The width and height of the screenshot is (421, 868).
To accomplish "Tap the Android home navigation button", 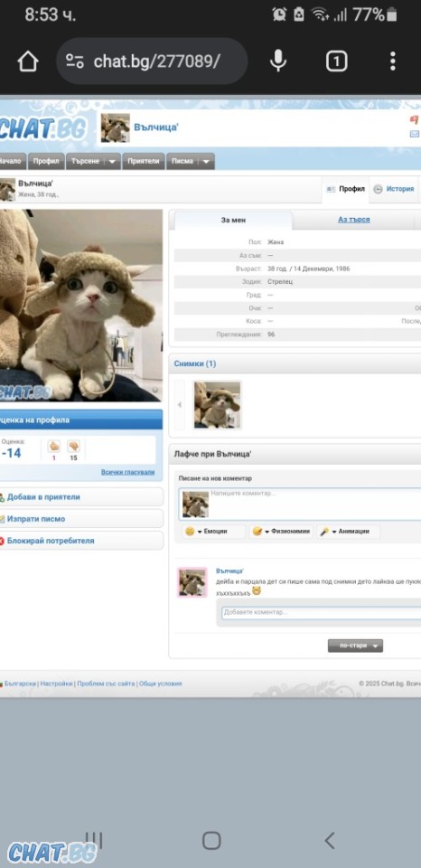I will (x=211, y=840).
